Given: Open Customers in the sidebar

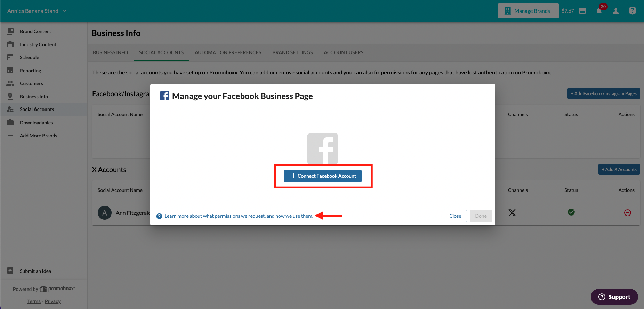Looking at the screenshot, I should click(31, 83).
